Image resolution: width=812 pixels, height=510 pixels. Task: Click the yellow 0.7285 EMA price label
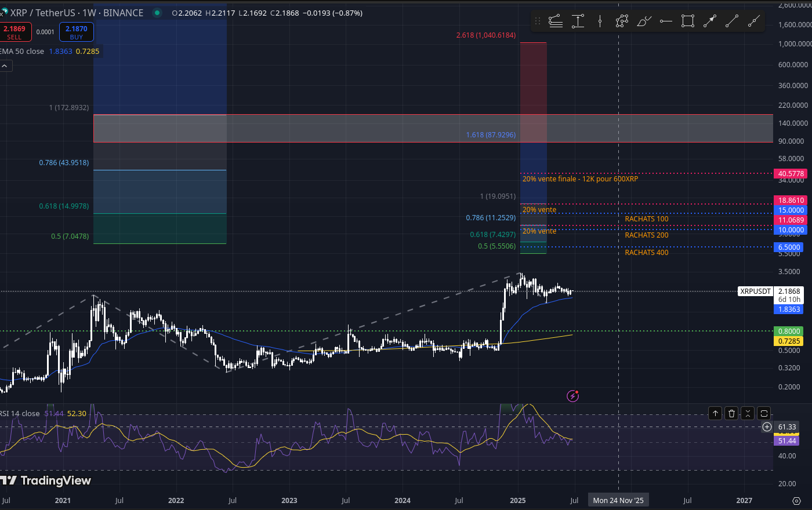(789, 341)
